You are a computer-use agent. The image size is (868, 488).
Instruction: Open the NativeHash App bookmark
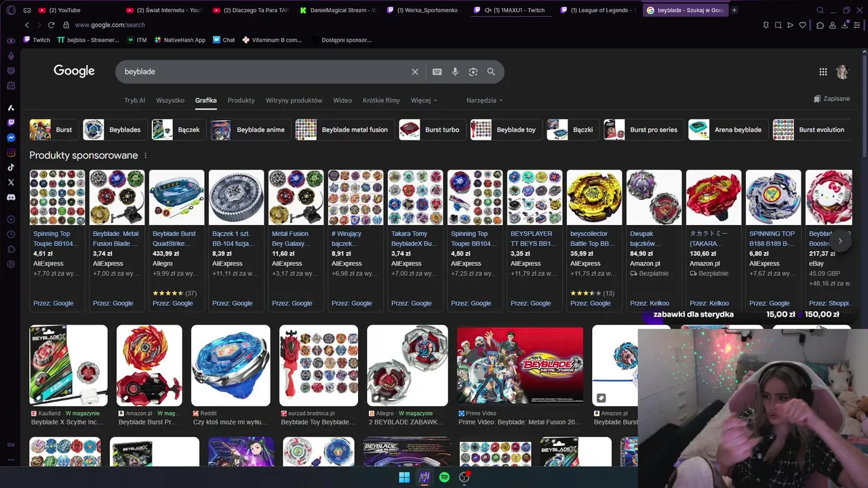180,40
